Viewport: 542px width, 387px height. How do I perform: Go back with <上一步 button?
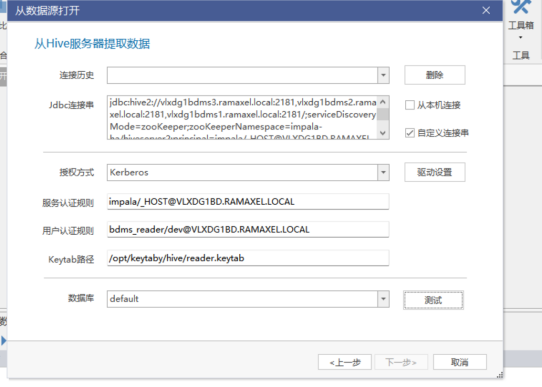[x=345, y=362]
